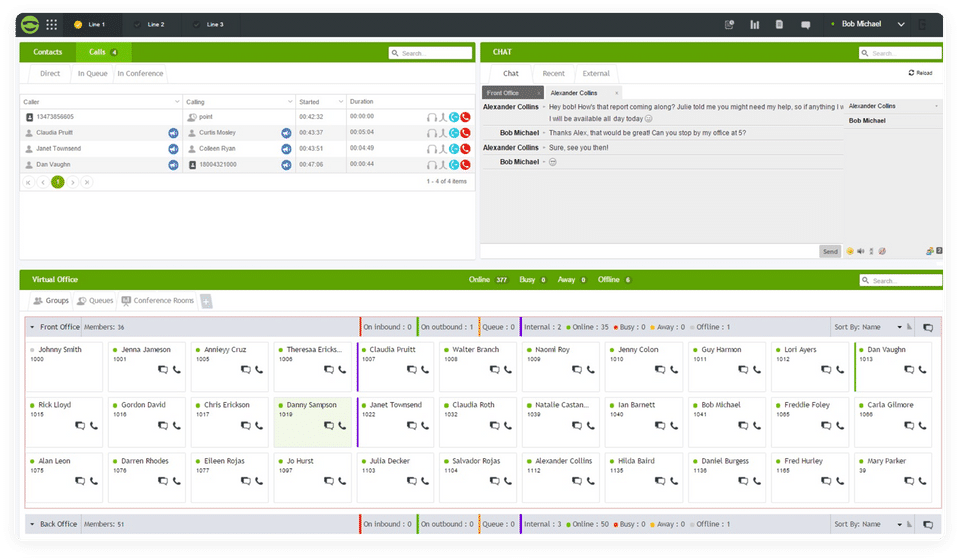This screenshot has height=558, width=960.
Task: Hang up the Claudia Pruitt call
Action: pyautogui.click(x=465, y=133)
